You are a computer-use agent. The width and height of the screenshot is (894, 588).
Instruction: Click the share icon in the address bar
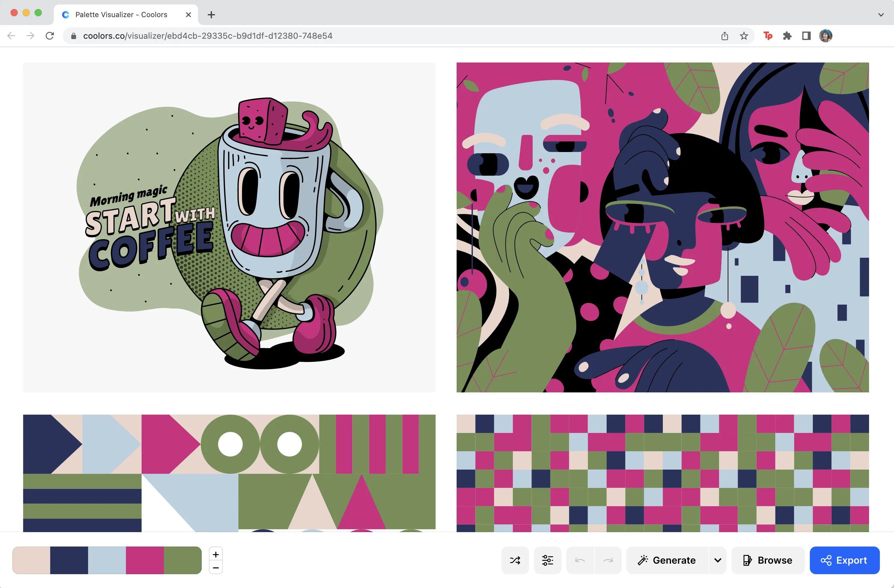(724, 36)
